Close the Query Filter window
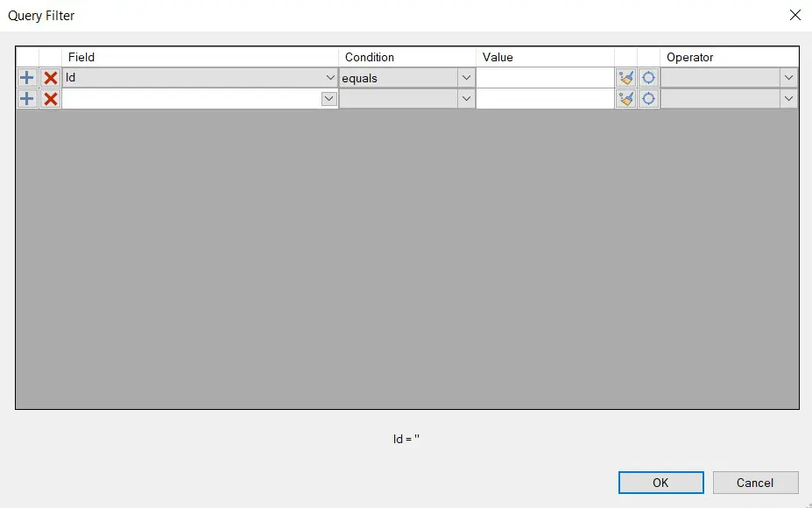 pyautogui.click(x=794, y=15)
